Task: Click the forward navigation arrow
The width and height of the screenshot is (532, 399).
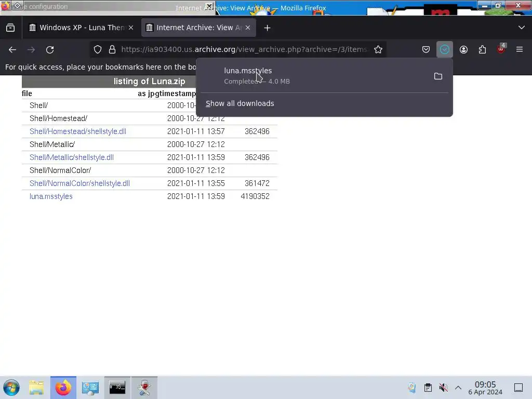Action: click(31, 49)
